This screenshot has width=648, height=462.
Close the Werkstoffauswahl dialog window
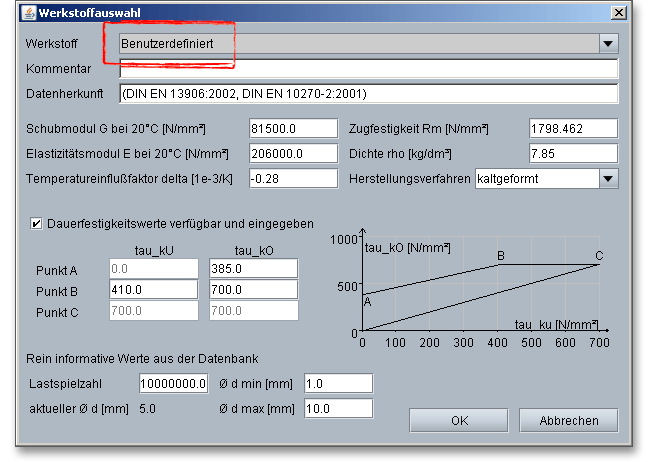[619, 14]
